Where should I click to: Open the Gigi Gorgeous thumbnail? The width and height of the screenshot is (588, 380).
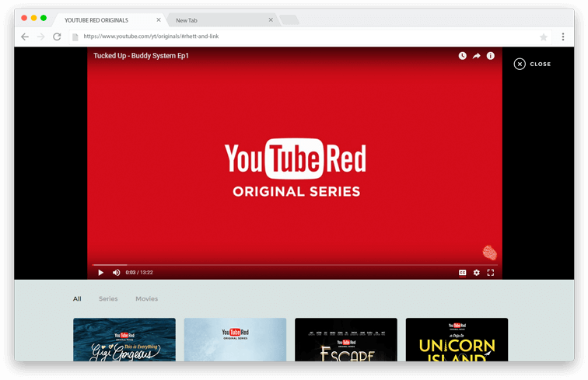(x=124, y=340)
